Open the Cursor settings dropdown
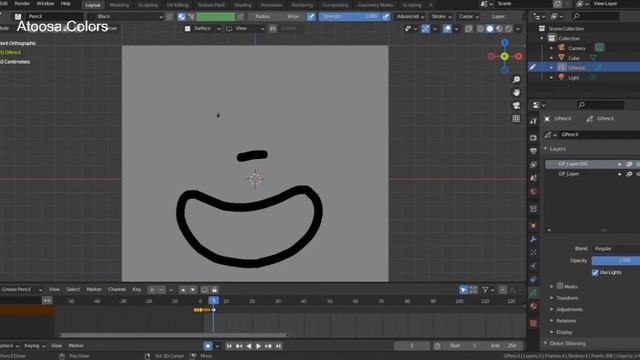The image size is (640, 360). [x=468, y=16]
